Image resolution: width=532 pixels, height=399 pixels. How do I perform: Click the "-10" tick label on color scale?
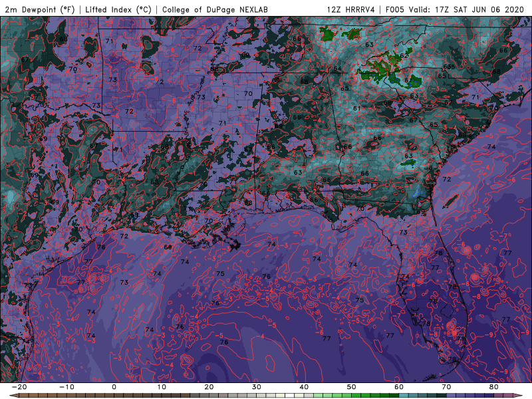pyautogui.click(x=66, y=387)
